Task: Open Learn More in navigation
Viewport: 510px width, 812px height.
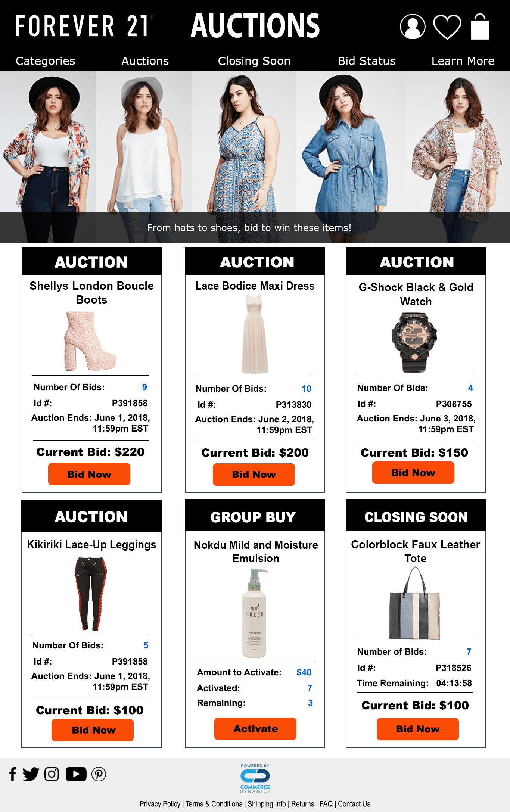Action: (463, 61)
